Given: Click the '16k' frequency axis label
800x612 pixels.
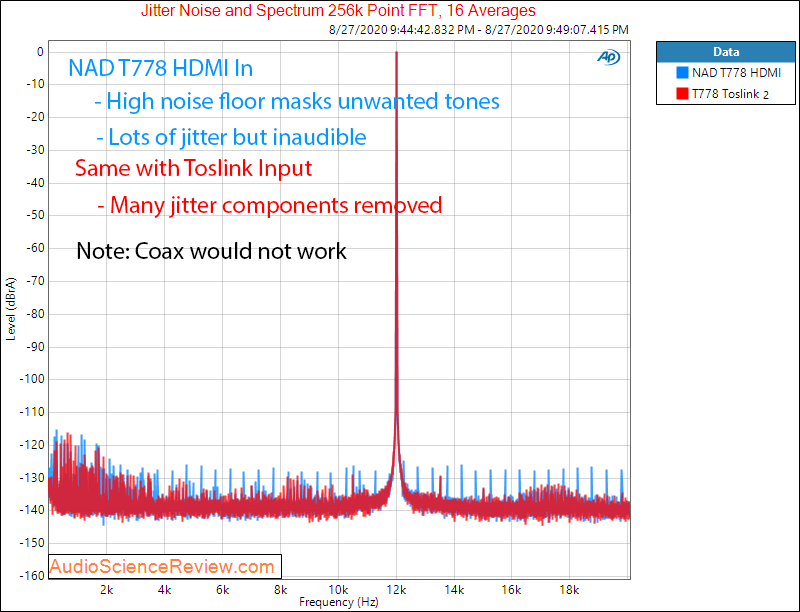Looking at the screenshot, I should tap(511, 590).
